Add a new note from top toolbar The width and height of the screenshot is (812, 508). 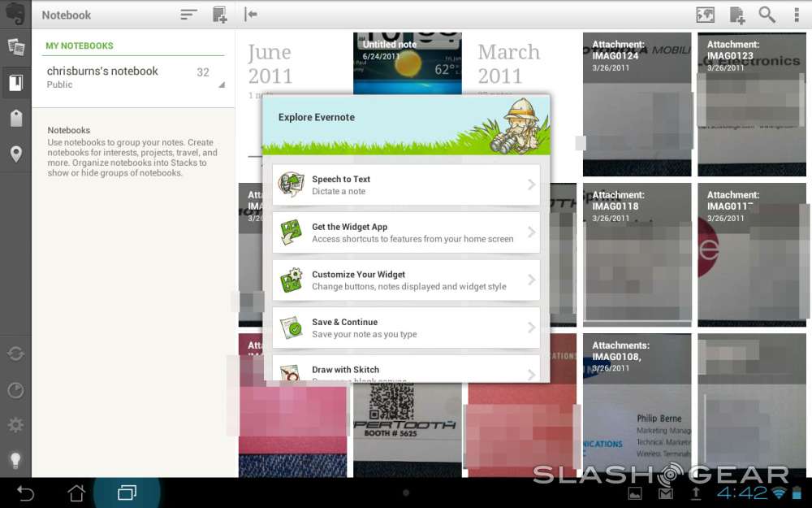tap(736, 15)
